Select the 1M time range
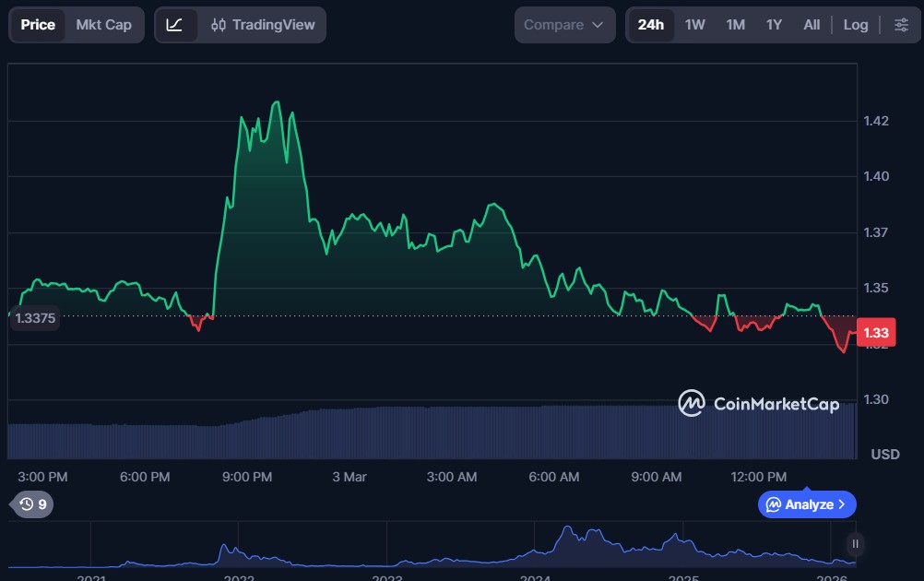924x581 pixels. 735,25
